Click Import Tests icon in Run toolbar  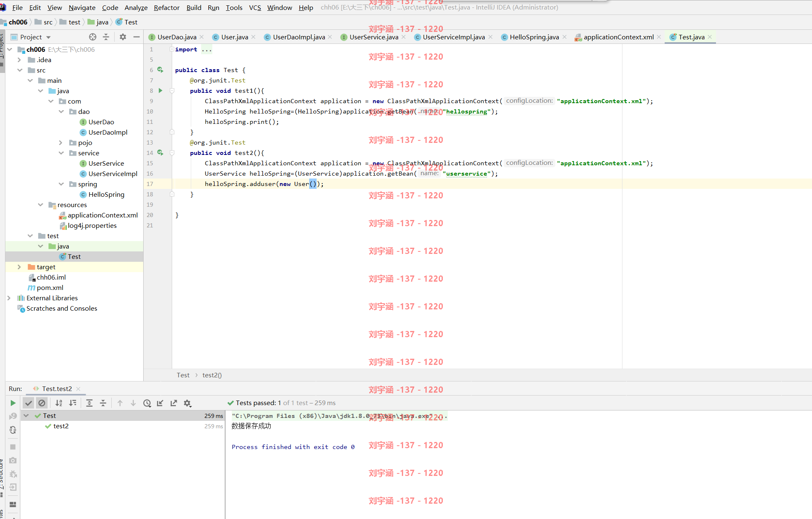coord(160,403)
